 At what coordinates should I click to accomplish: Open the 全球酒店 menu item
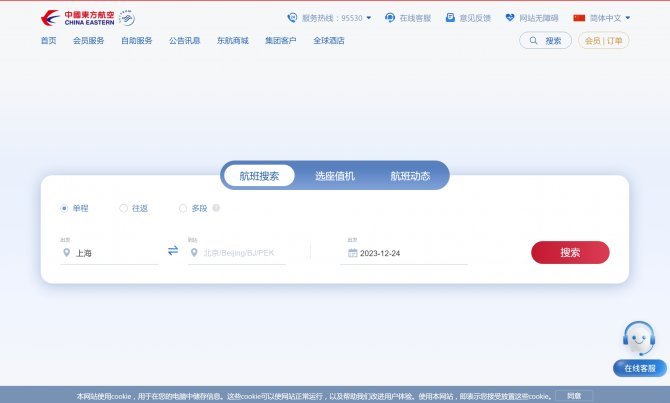(329, 41)
